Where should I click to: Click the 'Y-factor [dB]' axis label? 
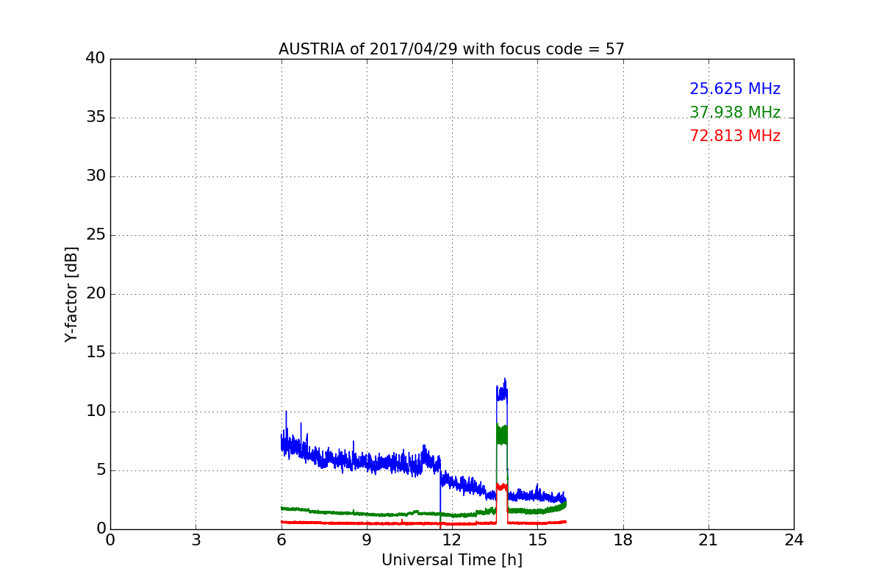(x=71, y=294)
